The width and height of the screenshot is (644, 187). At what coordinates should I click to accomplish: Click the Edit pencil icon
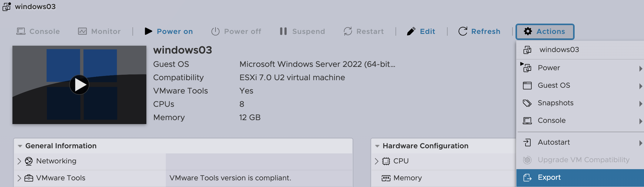coord(411,31)
